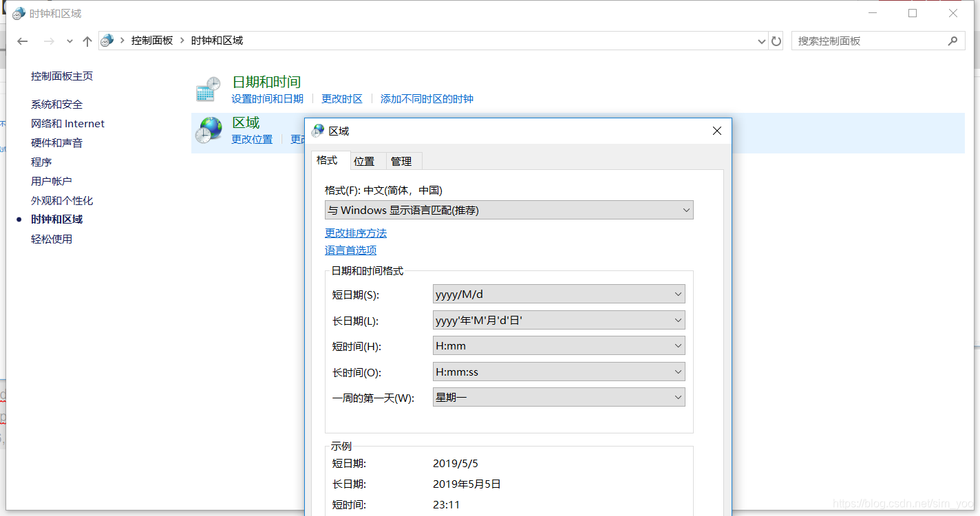Click 语言首选项 link
The image size is (980, 516).
(350, 250)
